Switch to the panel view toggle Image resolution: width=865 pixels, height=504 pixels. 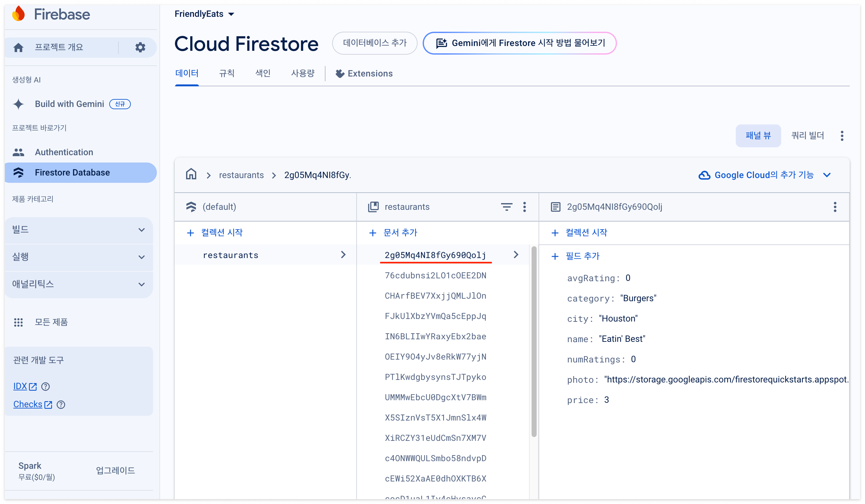tap(758, 136)
